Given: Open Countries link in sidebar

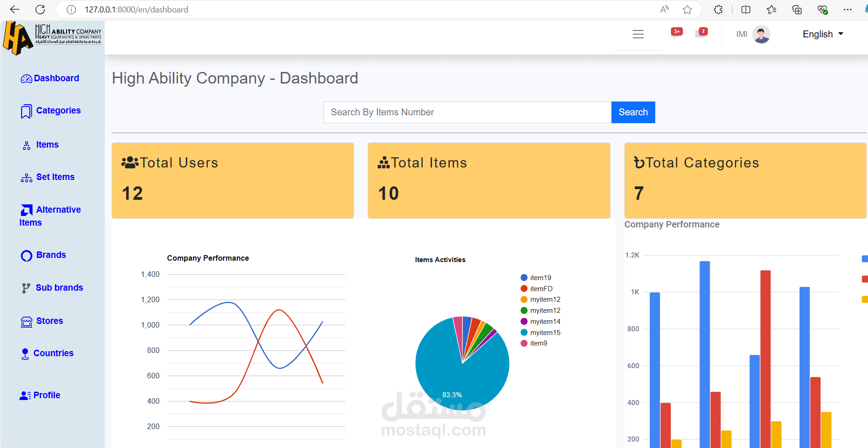Looking at the screenshot, I should 54,353.
